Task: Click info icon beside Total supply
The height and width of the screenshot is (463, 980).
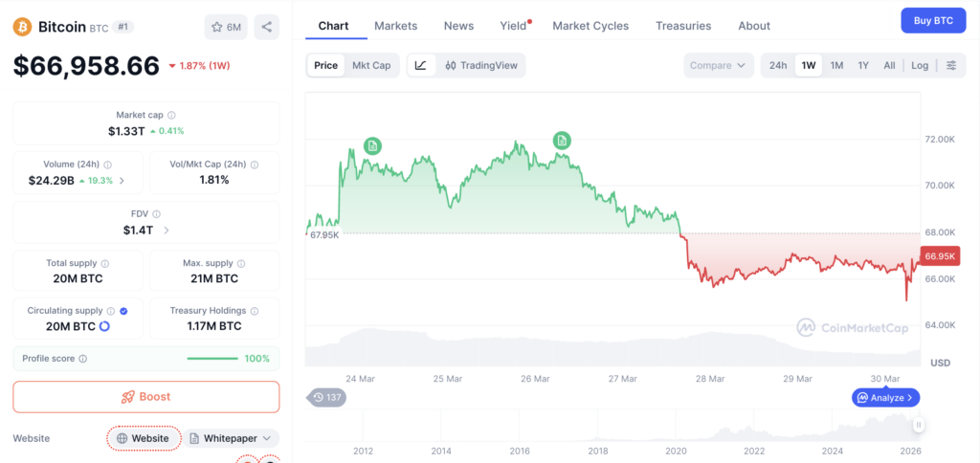Action: coord(105,264)
